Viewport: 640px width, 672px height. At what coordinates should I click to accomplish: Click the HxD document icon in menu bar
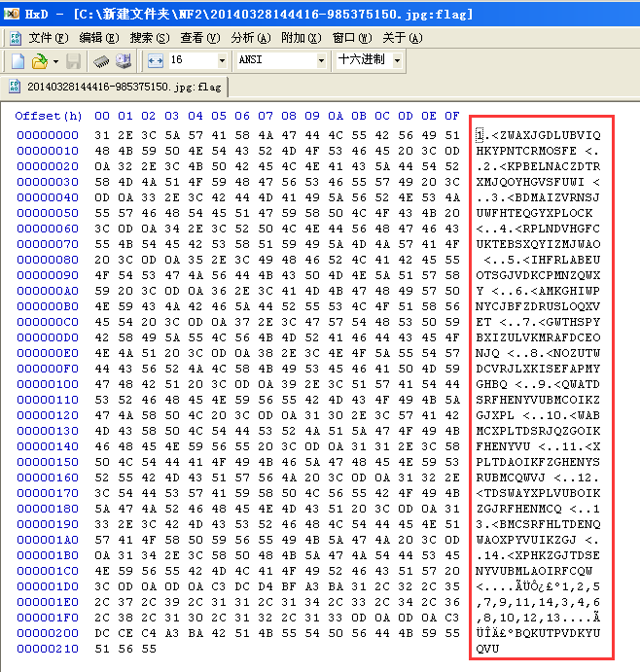[16, 38]
